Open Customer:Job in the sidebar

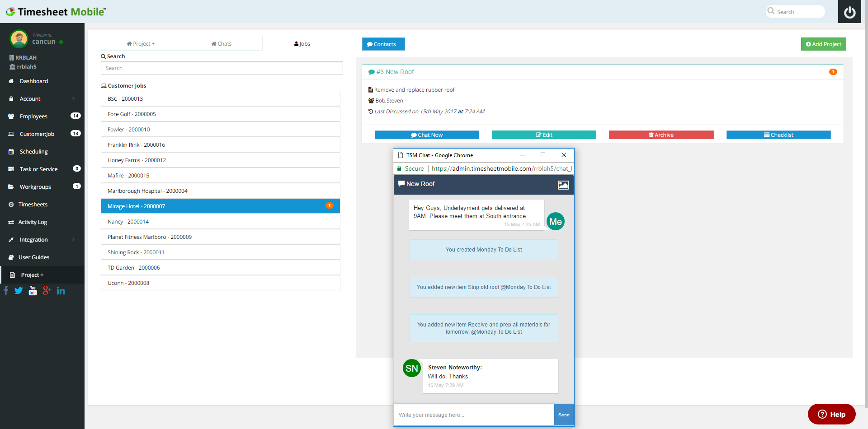pos(42,134)
